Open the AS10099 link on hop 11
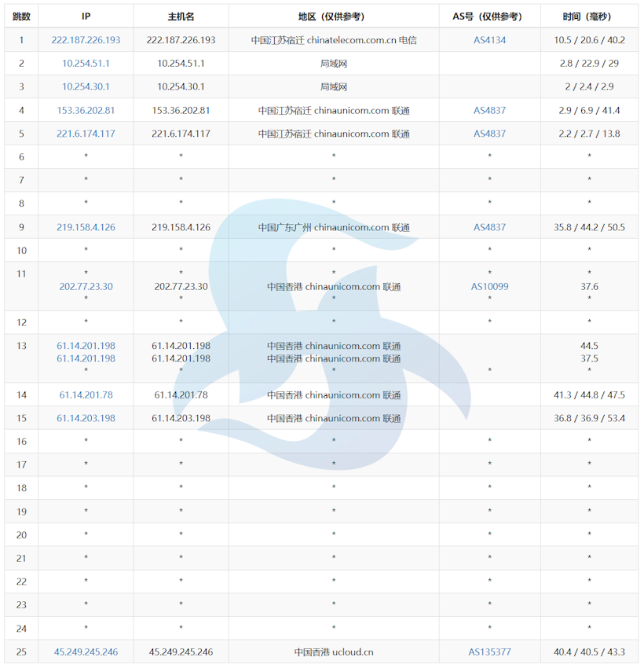Viewport: 644px width, 668px height. pyautogui.click(x=489, y=287)
